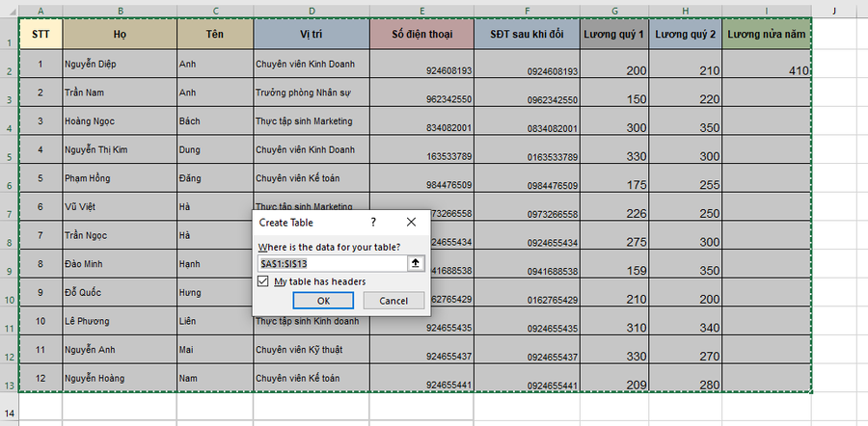Select cell containing Nguyễn Hoàng
This screenshot has width=868, height=426.
(121, 379)
